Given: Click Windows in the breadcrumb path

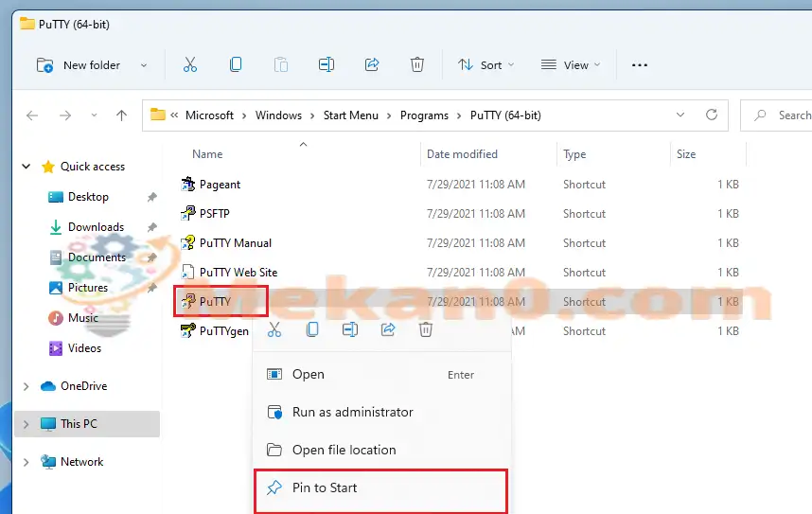Looking at the screenshot, I should [278, 115].
